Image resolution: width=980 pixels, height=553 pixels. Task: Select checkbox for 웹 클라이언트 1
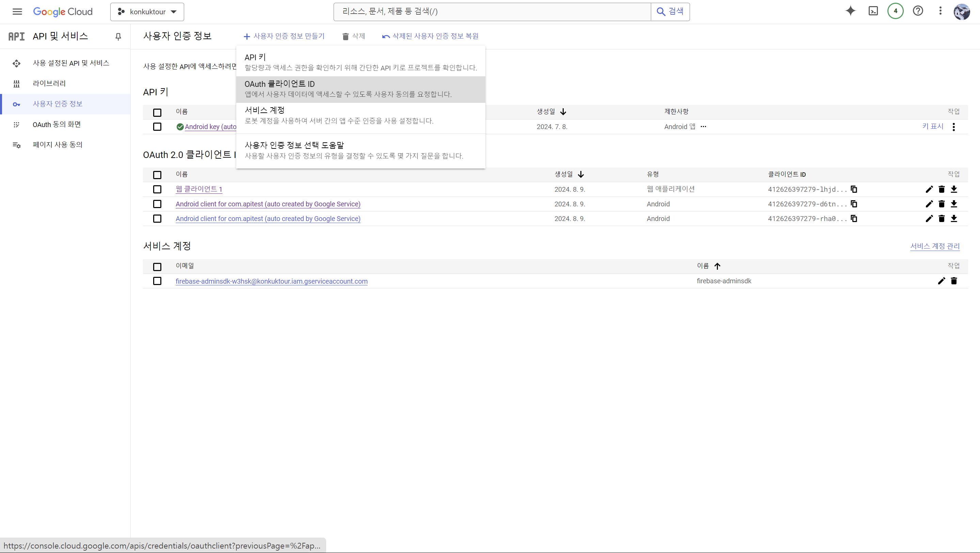coord(157,189)
